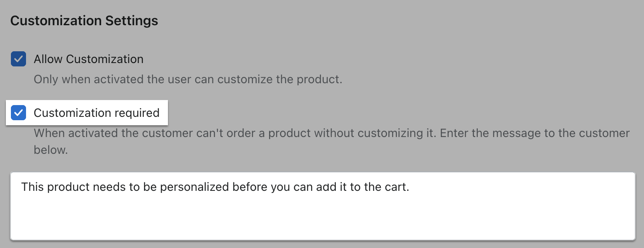Click the Customization Settings heading
Viewport: 644px width, 248px height.
tap(84, 21)
